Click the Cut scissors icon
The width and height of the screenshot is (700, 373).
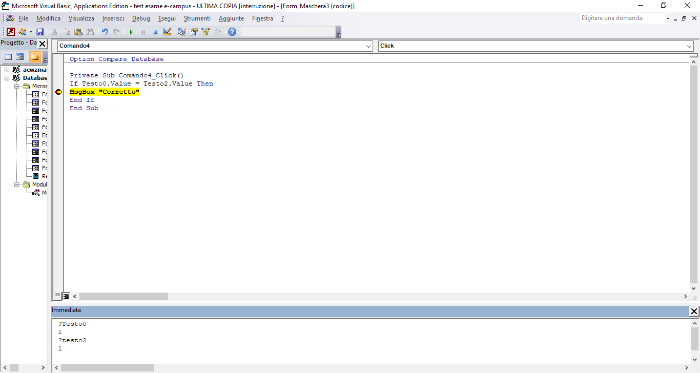[54, 32]
